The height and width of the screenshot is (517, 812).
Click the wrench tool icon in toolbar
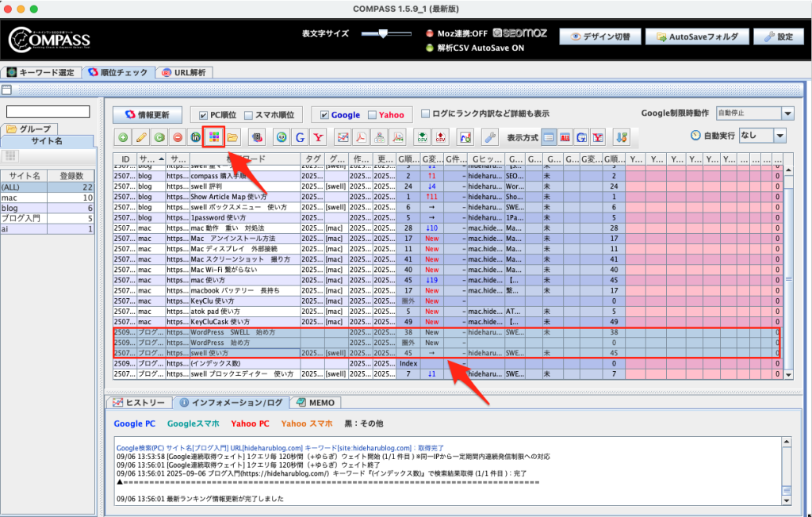(490, 137)
